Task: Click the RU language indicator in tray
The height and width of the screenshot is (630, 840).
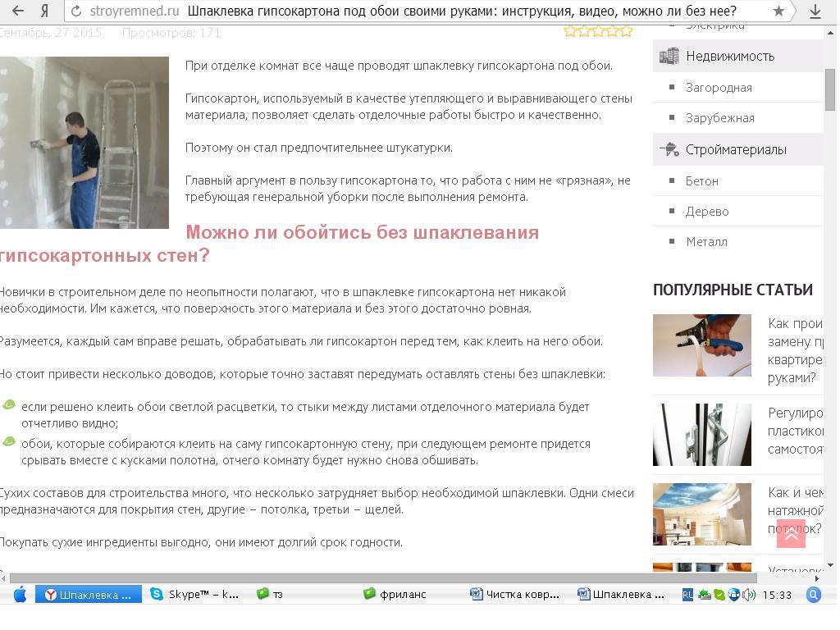Action: (x=687, y=595)
